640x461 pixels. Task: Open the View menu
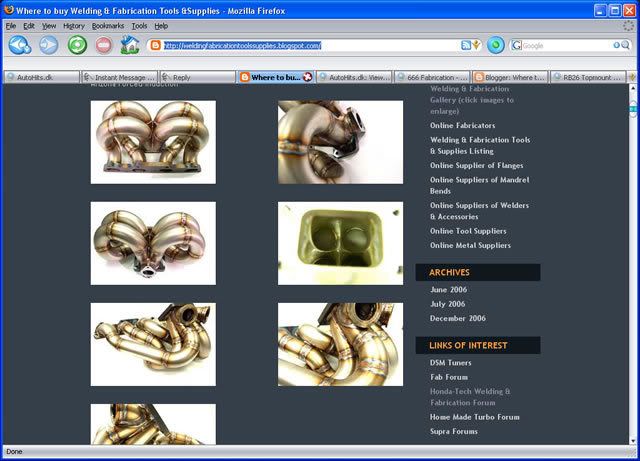pos(49,26)
